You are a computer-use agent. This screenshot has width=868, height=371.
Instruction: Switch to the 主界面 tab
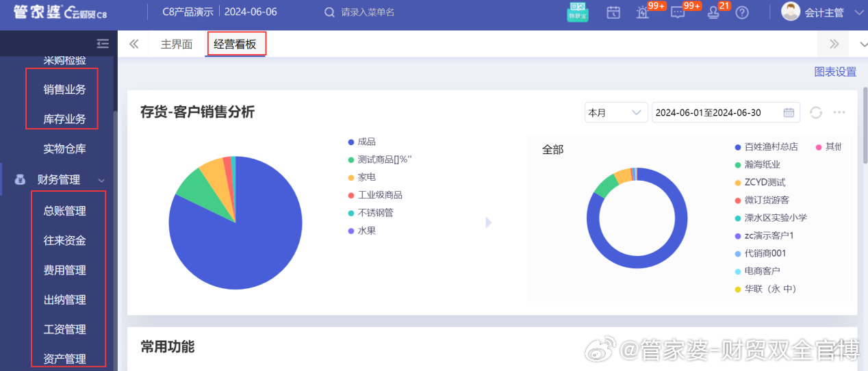pos(176,44)
